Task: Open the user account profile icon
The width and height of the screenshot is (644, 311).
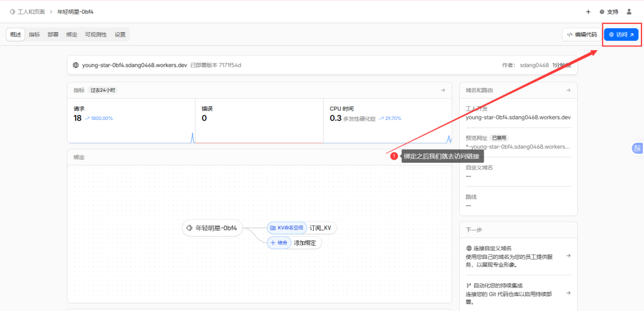Action: (x=629, y=12)
